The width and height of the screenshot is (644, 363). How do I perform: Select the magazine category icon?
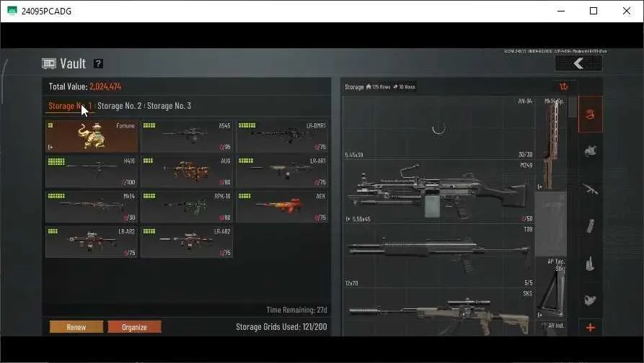click(x=590, y=226)
